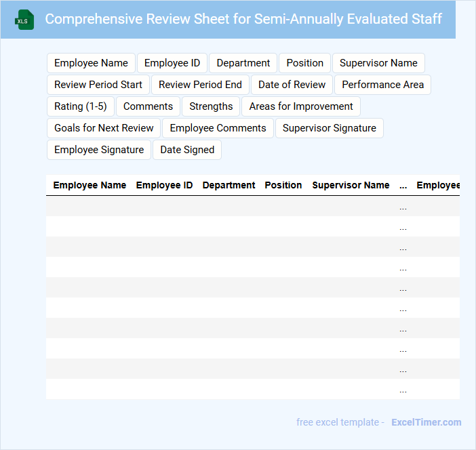The height and width of the screenshot is (450, 476).
Task: Choose the Areas for Improvement tag
Action: [301, 106]
